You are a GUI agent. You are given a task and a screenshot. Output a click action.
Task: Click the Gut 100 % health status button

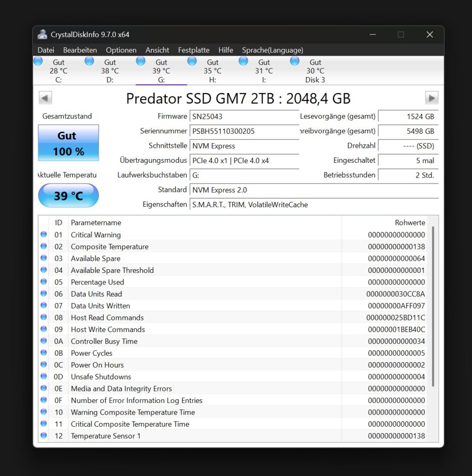(x=68, y=143)
